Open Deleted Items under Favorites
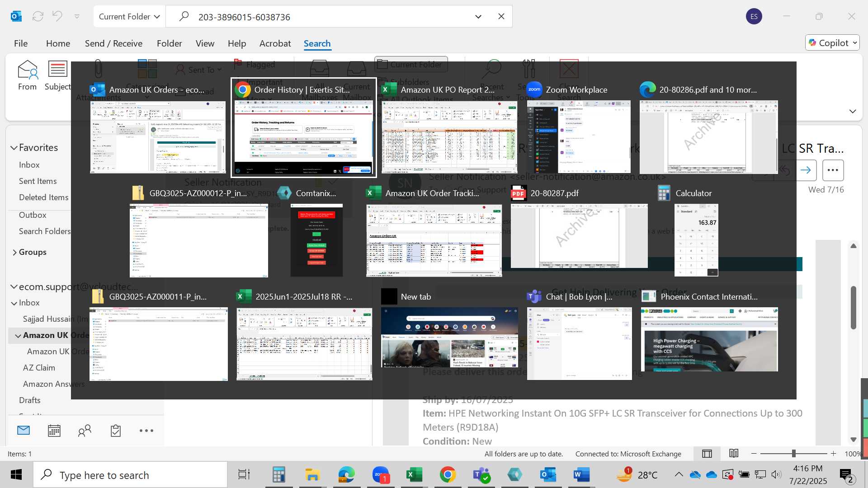Viewport: 868px width, 488px height. click(44, 197)
